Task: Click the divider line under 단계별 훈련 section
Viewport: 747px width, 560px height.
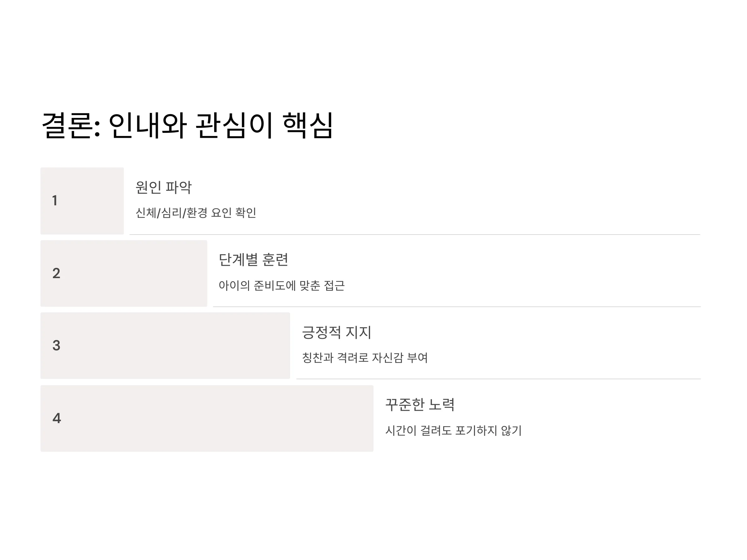Action: (457, 306)
